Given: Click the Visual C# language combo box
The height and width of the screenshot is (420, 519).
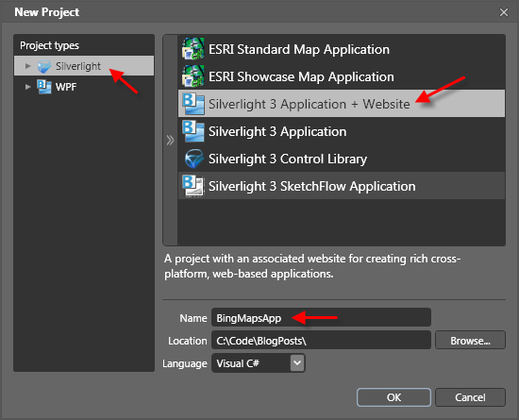Looking at the screenshot, I should coord(259,363).
